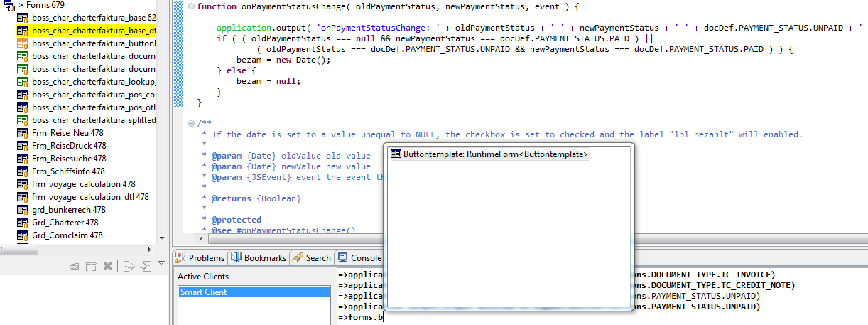Click the green icon of boss_char_charterfaktura_splitted
The height and width of the screenshot is (325, 868).
tap(22, 120)
